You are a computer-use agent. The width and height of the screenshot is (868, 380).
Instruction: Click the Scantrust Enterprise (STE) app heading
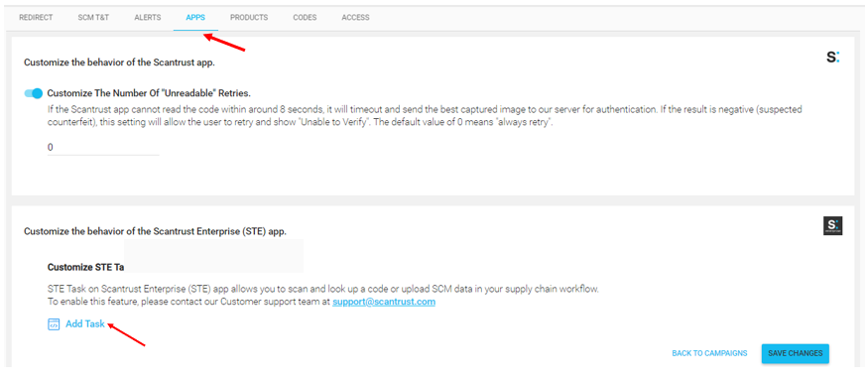point(155,231)
